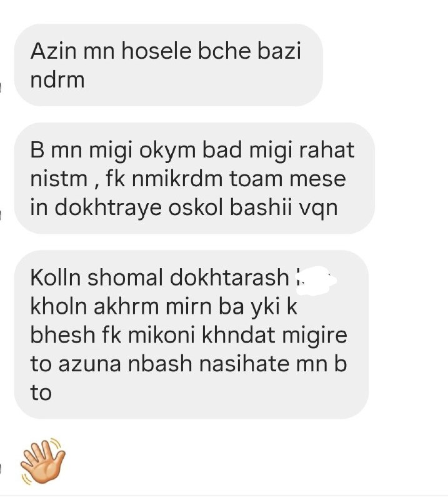Click the word "khndat" in third message

click(239, 335)
